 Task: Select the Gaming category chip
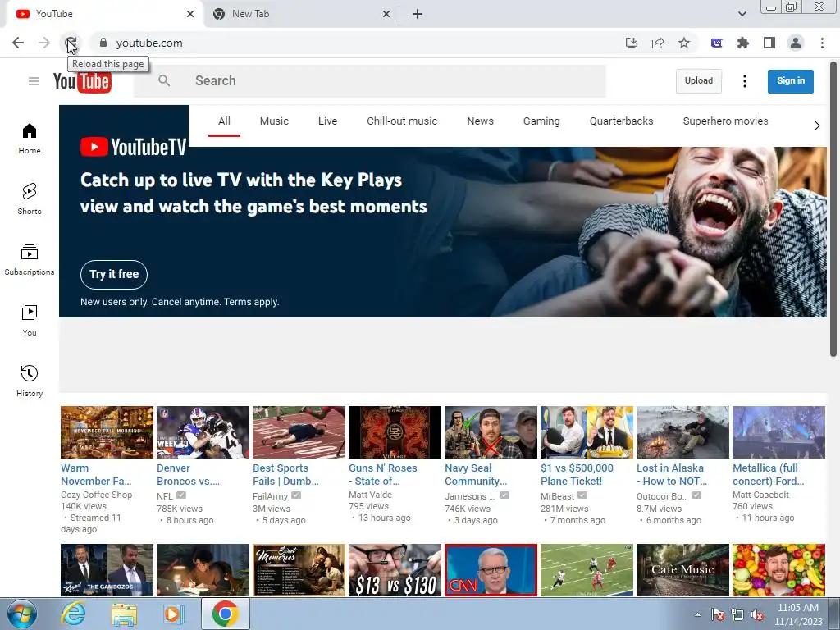[541, 121]
